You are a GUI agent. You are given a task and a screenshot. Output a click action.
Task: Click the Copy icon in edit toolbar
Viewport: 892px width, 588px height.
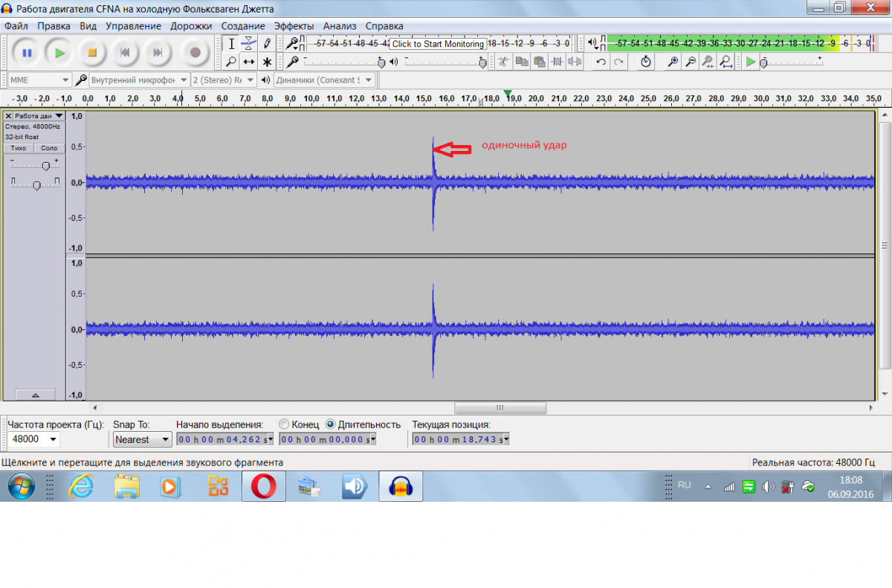[521, 62]
